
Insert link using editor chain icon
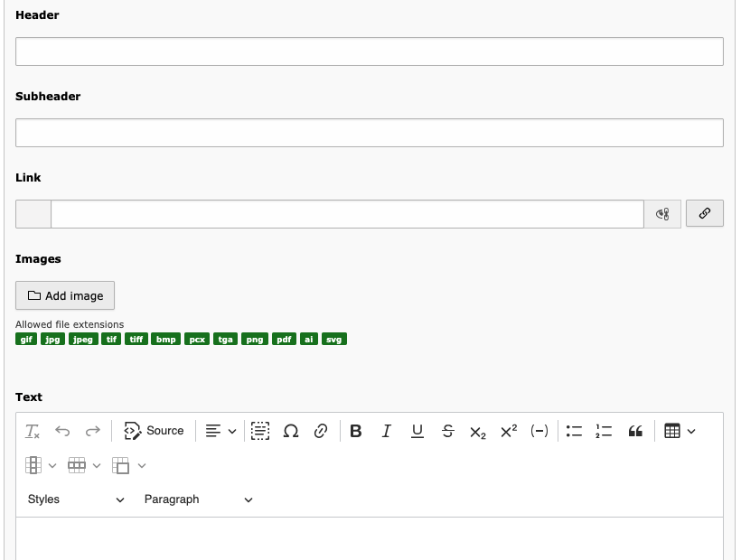tap(321, 431)
